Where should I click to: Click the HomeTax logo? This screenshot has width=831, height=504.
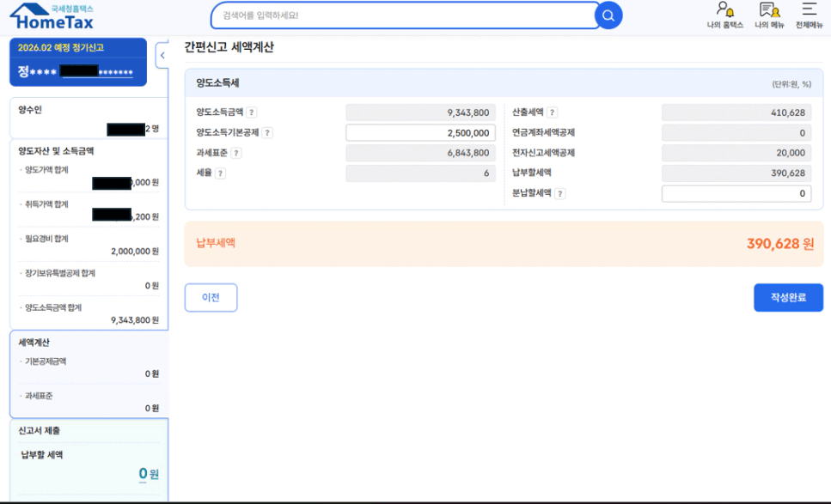click(x=52, y=15)
